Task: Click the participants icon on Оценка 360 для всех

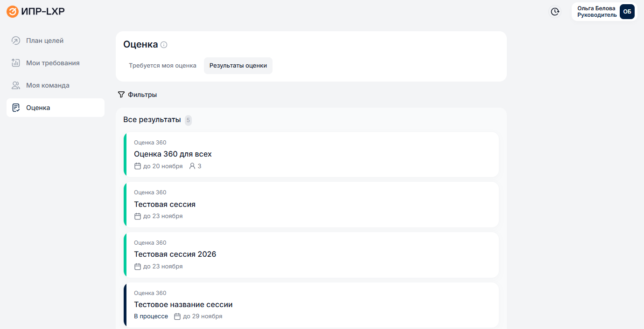Action: pos(192,166)
